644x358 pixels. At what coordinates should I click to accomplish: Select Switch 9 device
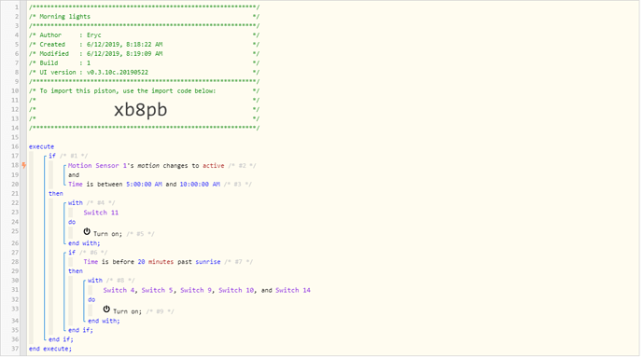(x=196, y=290)
